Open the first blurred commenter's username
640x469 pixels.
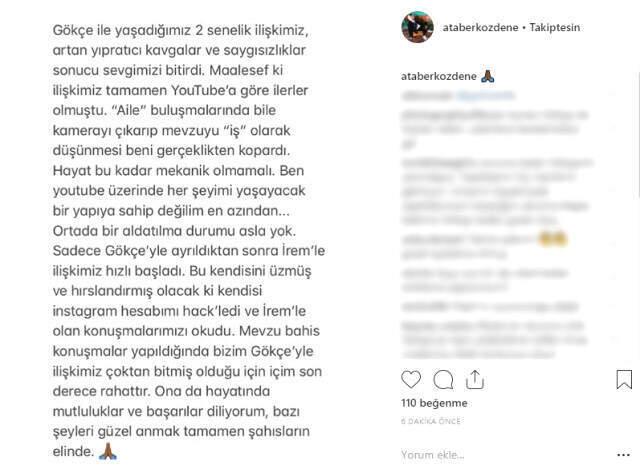[x=427, y=96]
